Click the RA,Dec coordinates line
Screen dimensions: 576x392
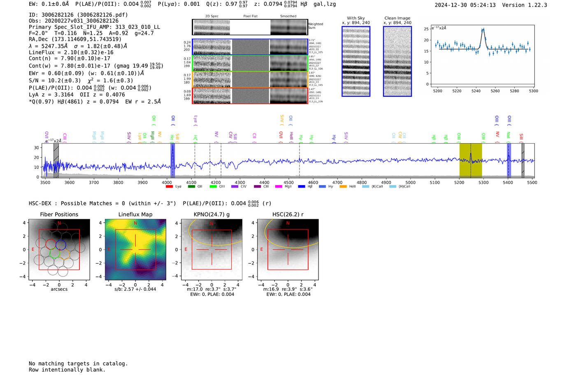click(75, 39)
